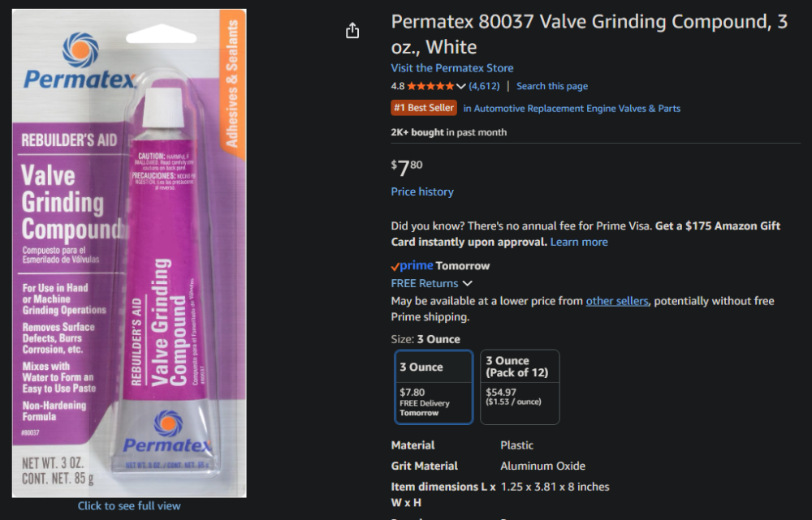
Task: Click the product title heading
Action: (x=589, y=34)
